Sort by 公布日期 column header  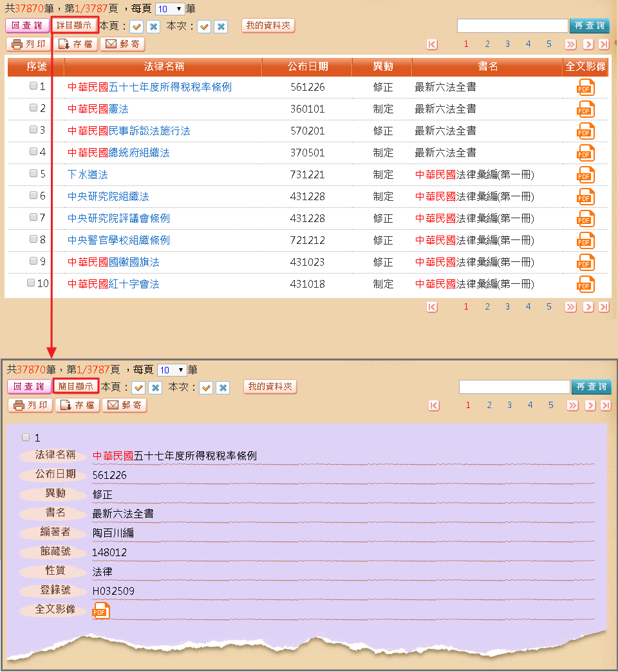(308, 67)
